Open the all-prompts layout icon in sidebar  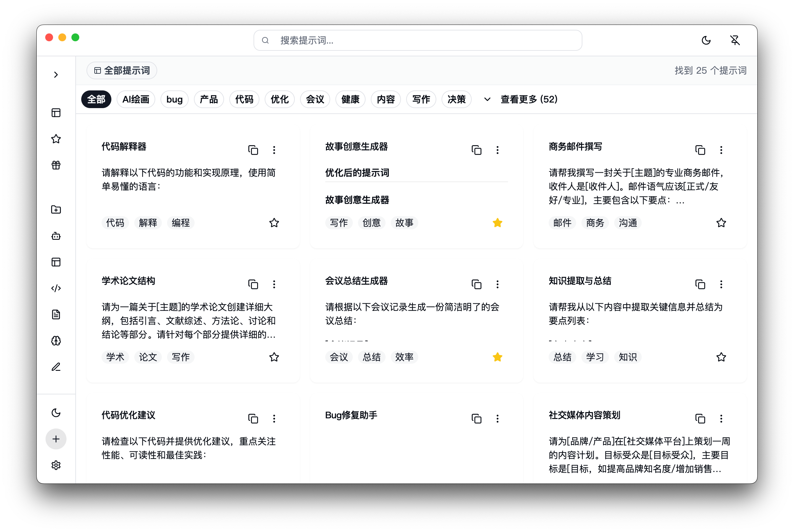(56, 113)
